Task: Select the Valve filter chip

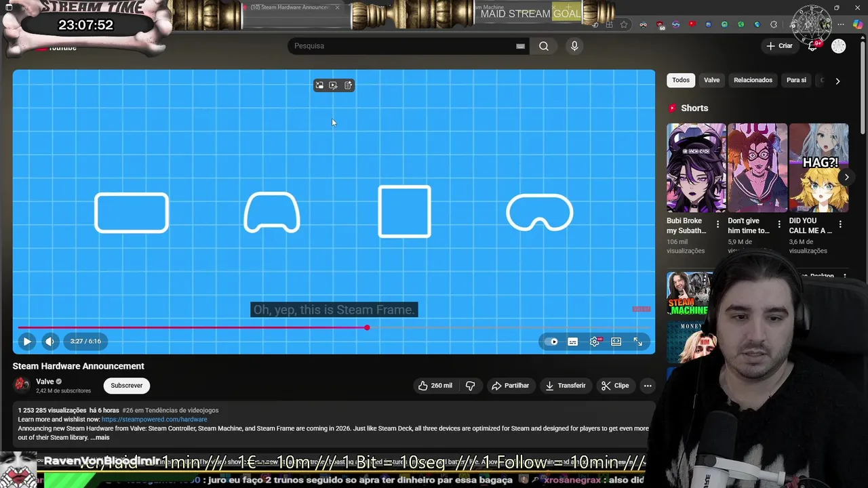Action: coord(711,80)
